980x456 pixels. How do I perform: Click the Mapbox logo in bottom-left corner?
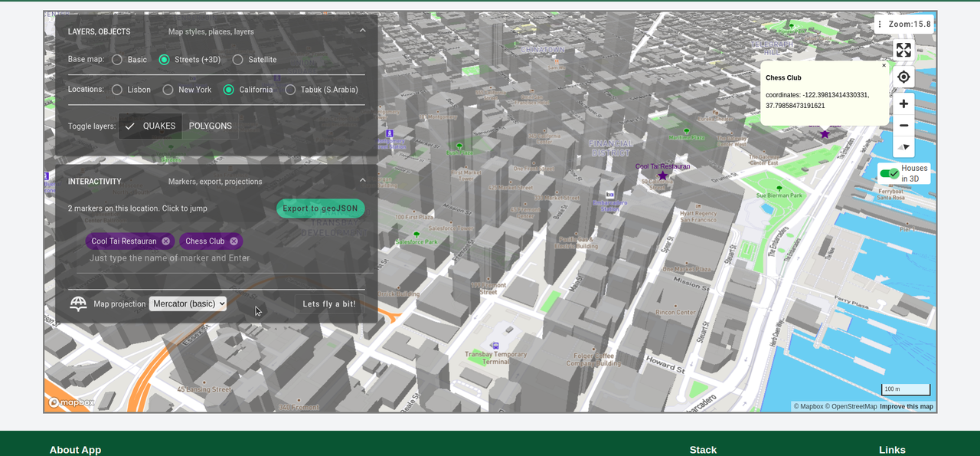click(70, 402)
